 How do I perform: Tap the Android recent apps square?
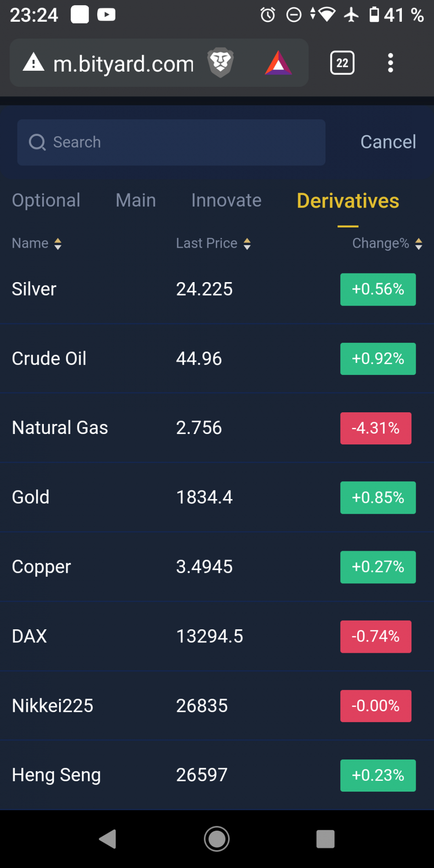325,839
